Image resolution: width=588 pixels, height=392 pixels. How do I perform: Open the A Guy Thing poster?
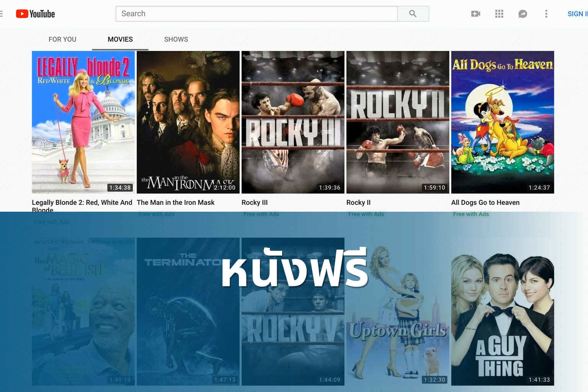[503, 312]
